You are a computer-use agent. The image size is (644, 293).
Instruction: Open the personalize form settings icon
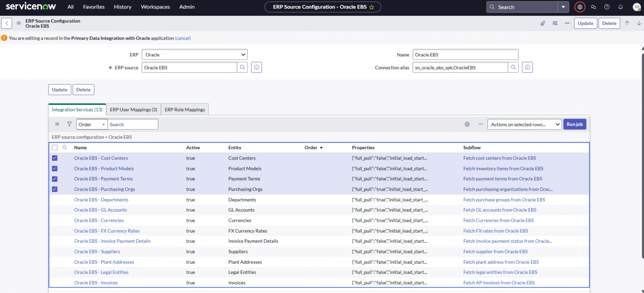pos(555,23)
